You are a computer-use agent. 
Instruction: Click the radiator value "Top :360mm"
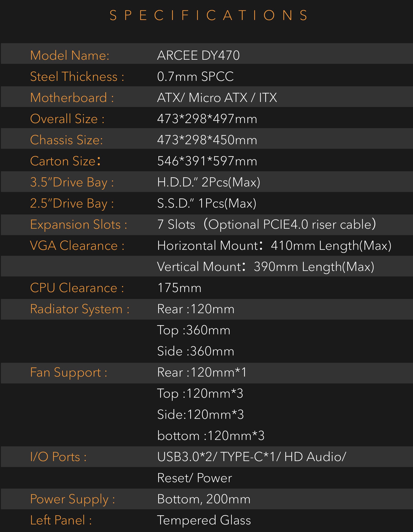coord(194,331)
